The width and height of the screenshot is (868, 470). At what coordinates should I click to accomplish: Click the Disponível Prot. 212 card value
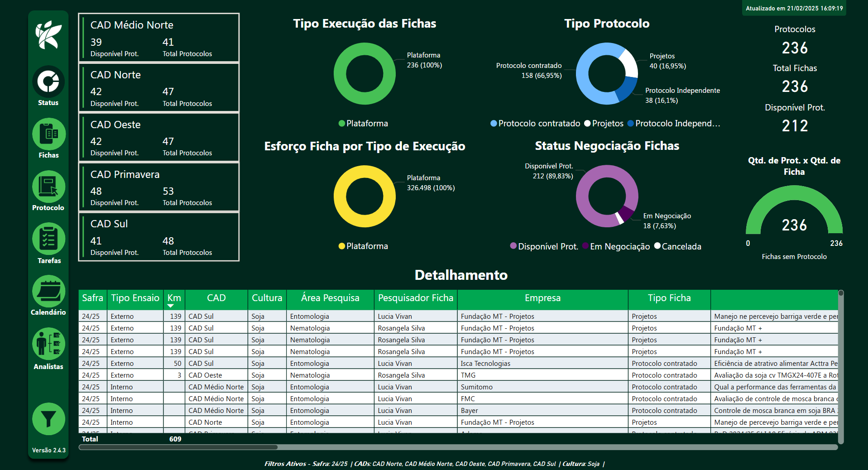point(795,126)
